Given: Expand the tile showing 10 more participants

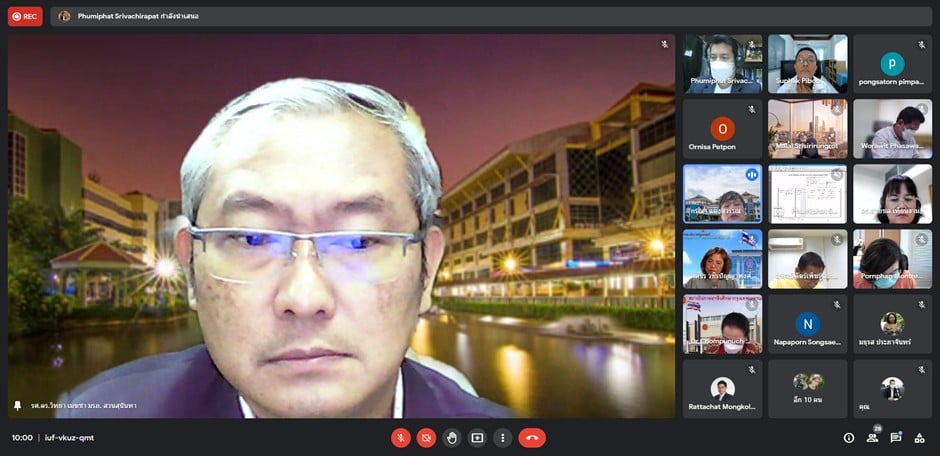Looking at the screenshot, I should pos(807,388).
